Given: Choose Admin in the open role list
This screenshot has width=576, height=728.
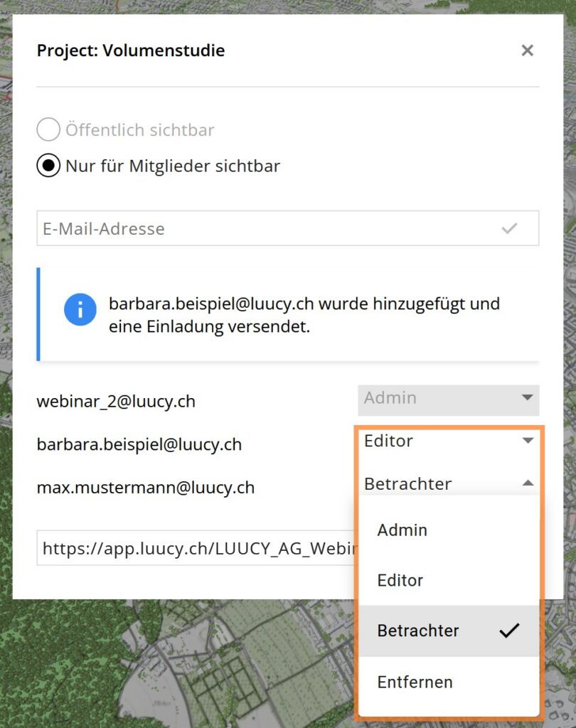Looking at the screenshot, I should point(402,530).
